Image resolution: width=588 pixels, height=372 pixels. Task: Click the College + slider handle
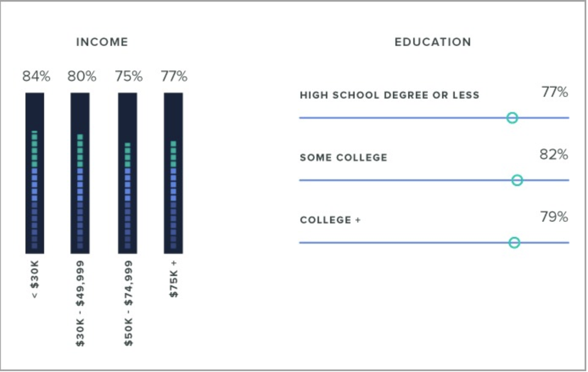coord(514,242)
